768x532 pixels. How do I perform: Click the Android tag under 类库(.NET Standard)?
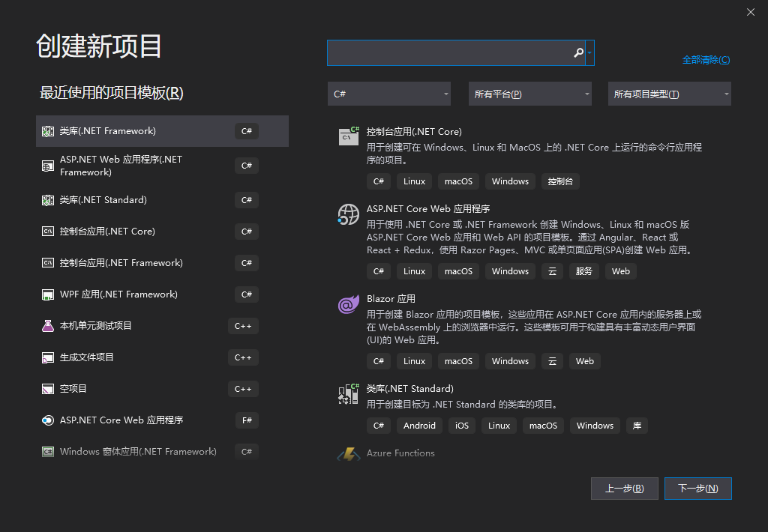pos(419,426)
